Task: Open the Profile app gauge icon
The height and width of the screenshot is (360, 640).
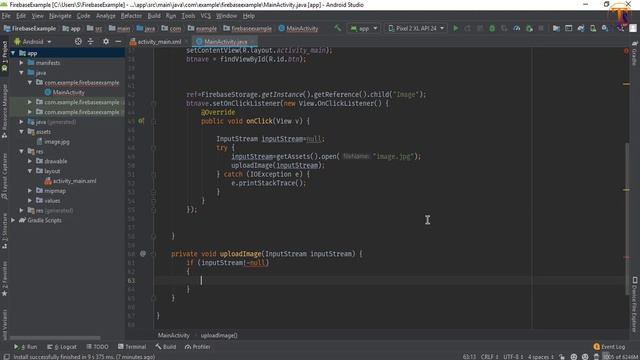Action: [x=516, y=28]
